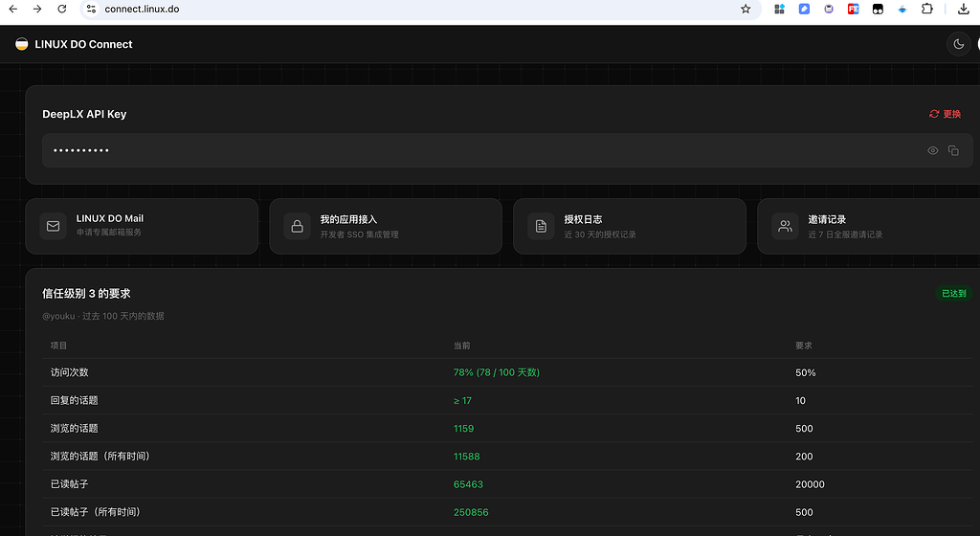Click the requirement value 20000
The width and height of the screenshot is (980, 536).
[x=810, y=484]
